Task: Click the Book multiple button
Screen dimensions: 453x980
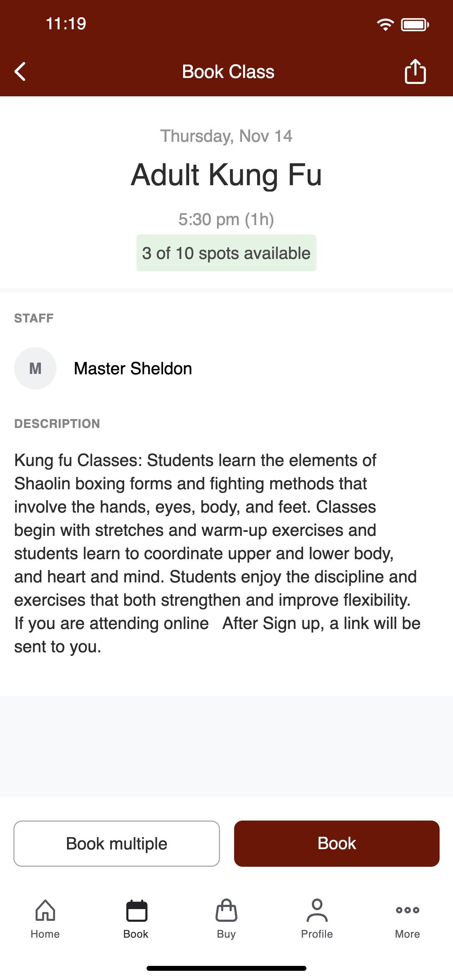Action: click(x=117, y=843)
